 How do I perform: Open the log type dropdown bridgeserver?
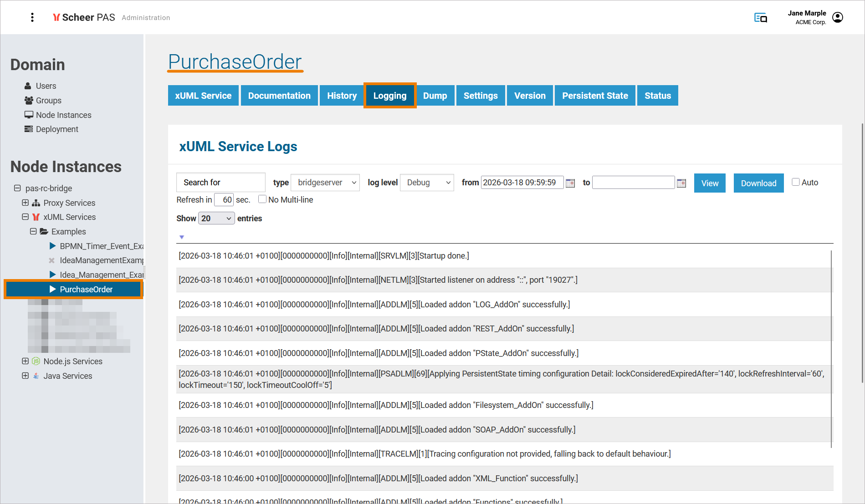click(x=325, y=183)
